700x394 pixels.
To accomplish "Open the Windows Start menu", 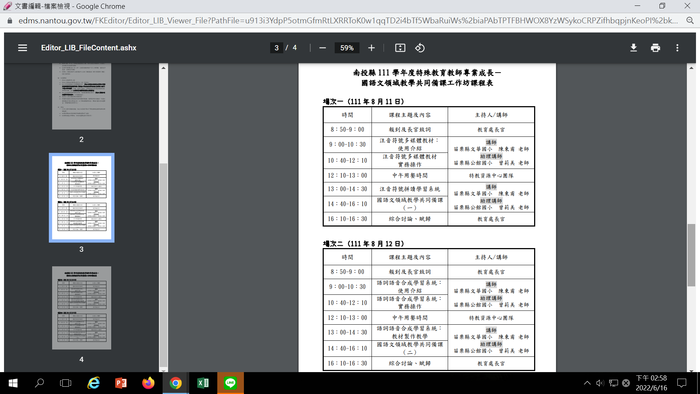I will click(13, 383).
